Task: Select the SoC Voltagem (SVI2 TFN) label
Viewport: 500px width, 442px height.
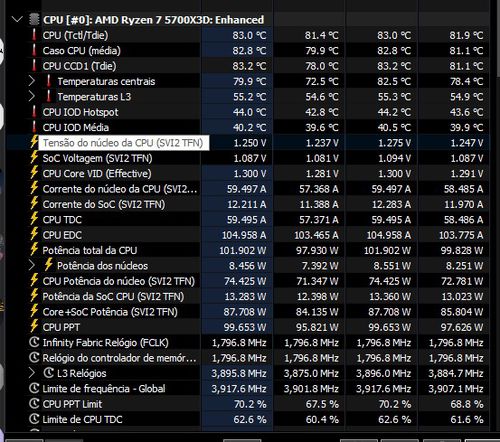Action: click(97, 158)
